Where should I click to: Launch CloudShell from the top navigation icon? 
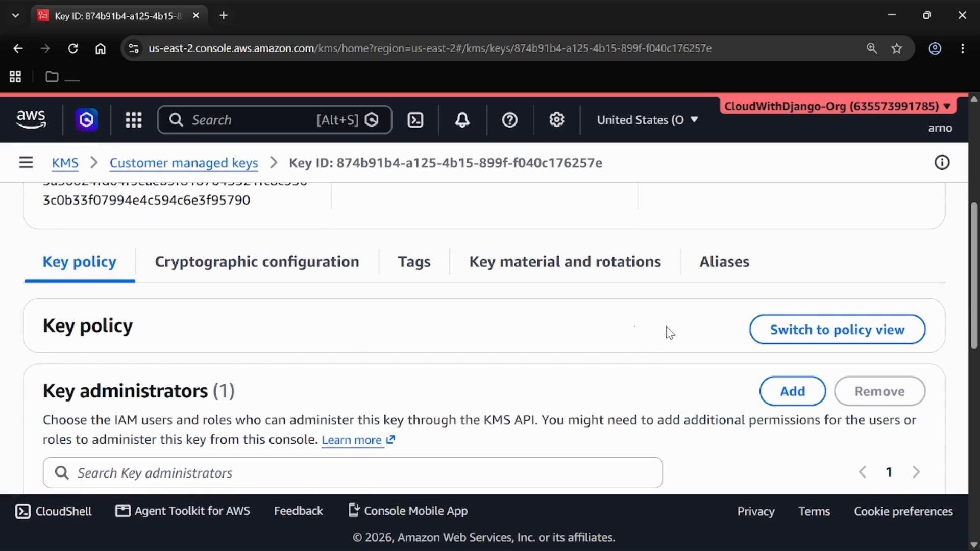pos(415,120)
